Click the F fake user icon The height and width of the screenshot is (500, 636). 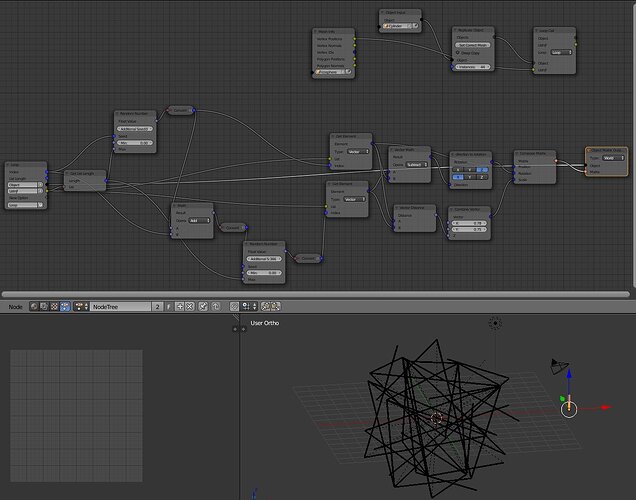click(x=169, y=307)
